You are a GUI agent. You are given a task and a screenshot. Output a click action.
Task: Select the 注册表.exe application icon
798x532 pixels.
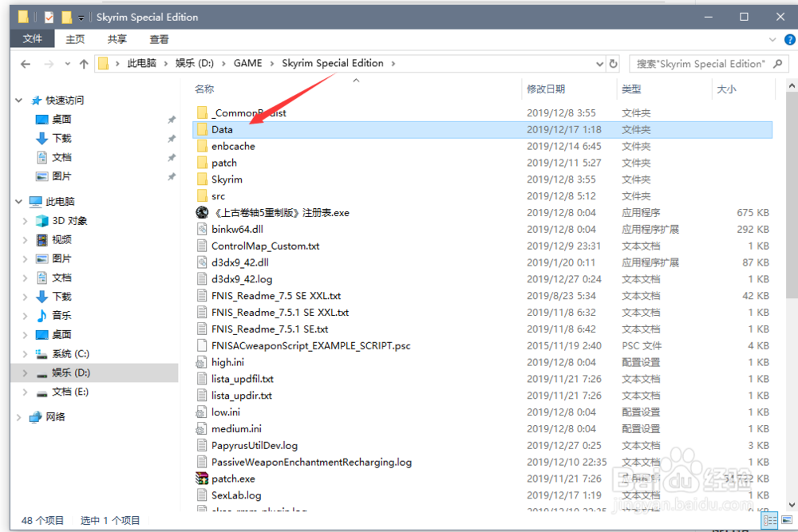[x=202, y=213]
